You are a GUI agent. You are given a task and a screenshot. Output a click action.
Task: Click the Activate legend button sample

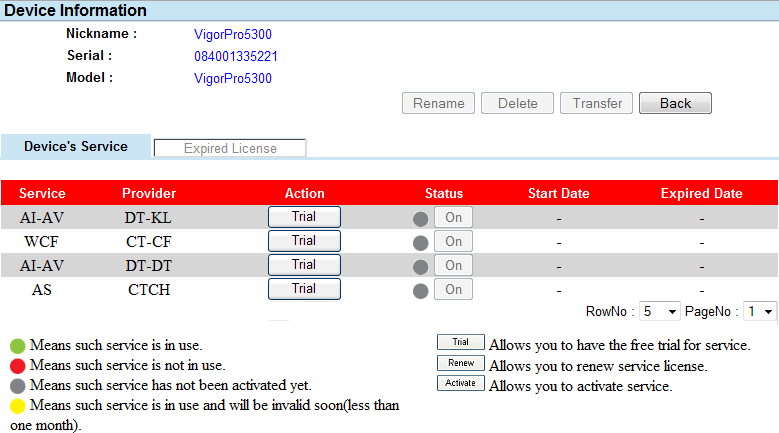point(461,383)
